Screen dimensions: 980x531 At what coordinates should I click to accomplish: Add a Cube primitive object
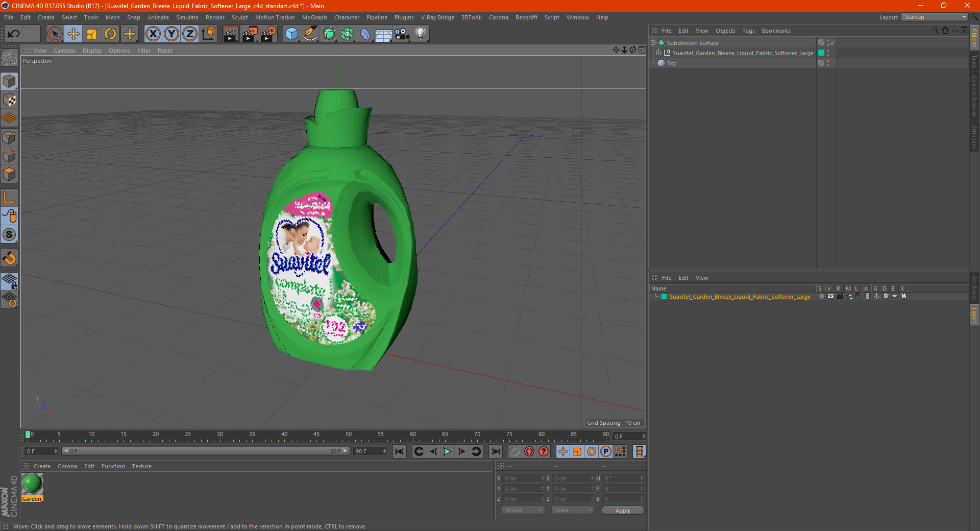tap(291, 34)
